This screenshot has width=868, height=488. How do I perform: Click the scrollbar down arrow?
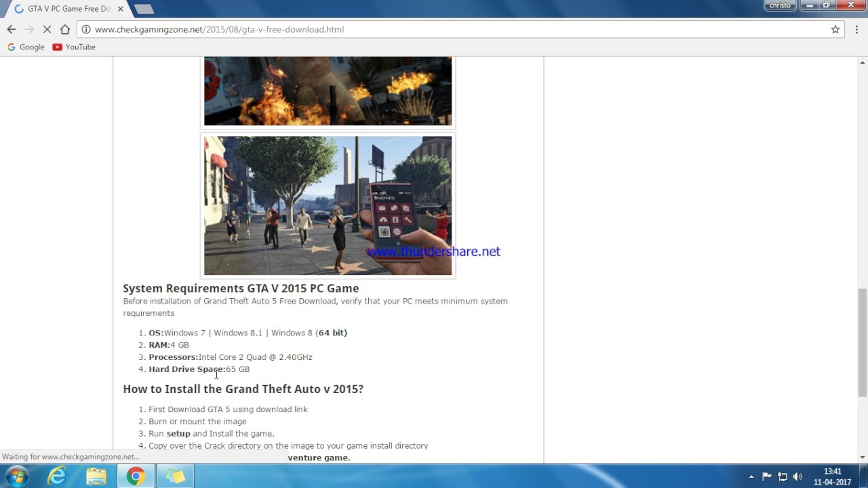point(862,457)
